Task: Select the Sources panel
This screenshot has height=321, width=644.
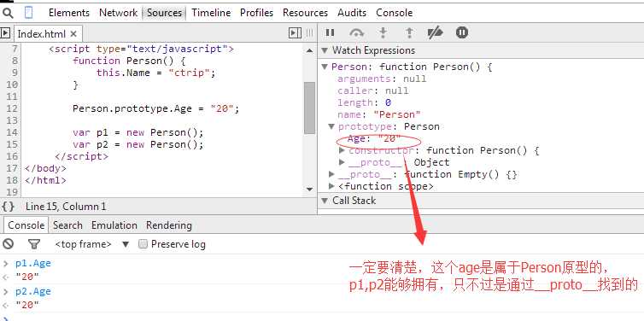Action: [164, 13]
